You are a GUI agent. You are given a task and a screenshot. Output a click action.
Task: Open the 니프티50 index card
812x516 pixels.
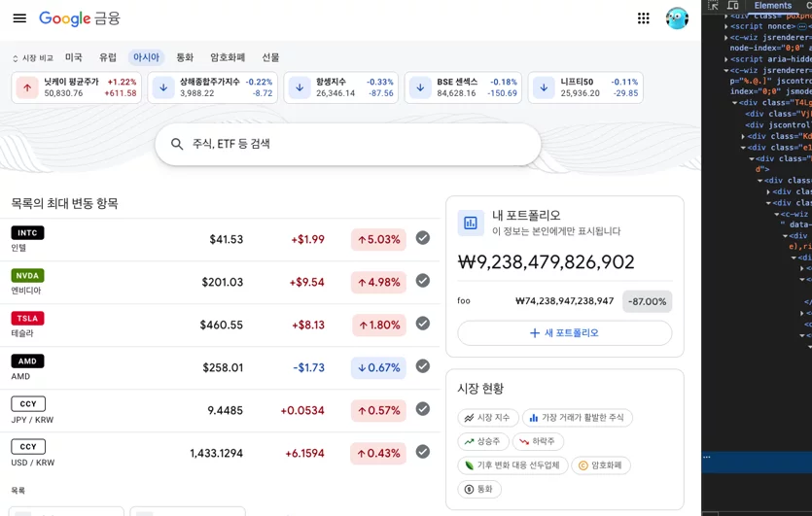585,87
